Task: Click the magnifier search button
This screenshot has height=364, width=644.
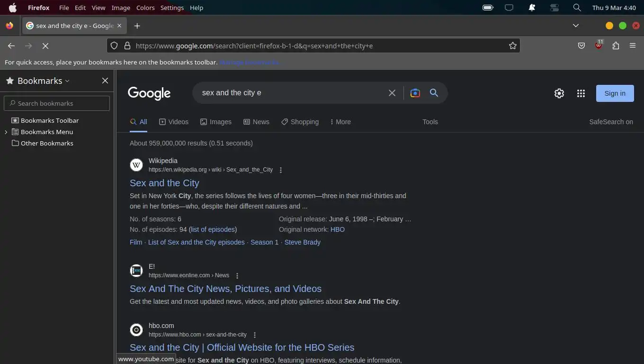Action: (434, 93)
